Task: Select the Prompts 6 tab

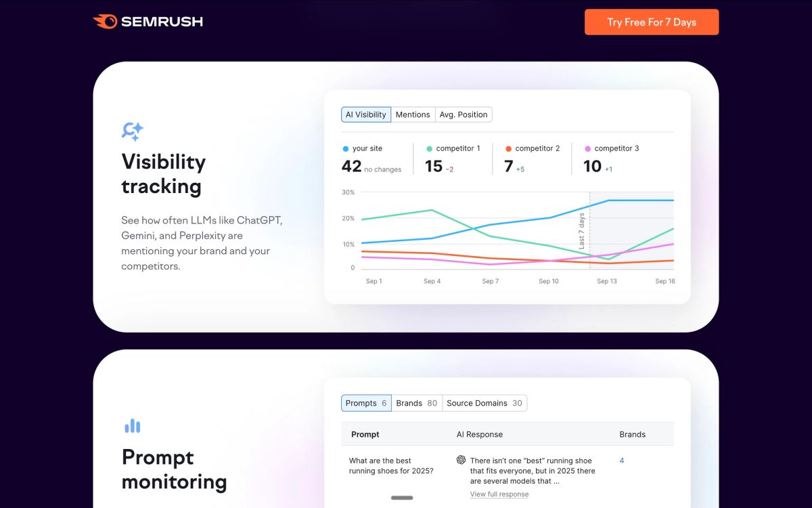Action: pyautogui.click(x=366, y=403)
